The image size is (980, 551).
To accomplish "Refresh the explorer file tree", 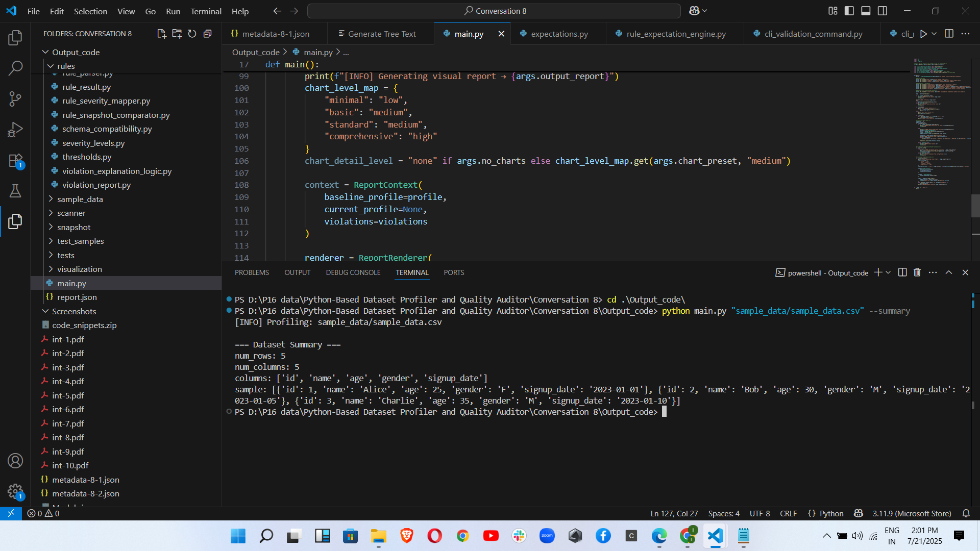I will tap(192, 34).
